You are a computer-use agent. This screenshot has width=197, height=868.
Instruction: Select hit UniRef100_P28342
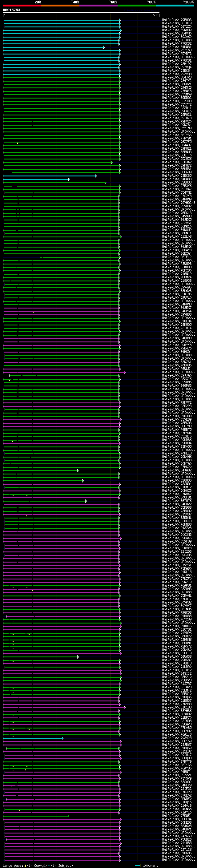click(177, 162)
